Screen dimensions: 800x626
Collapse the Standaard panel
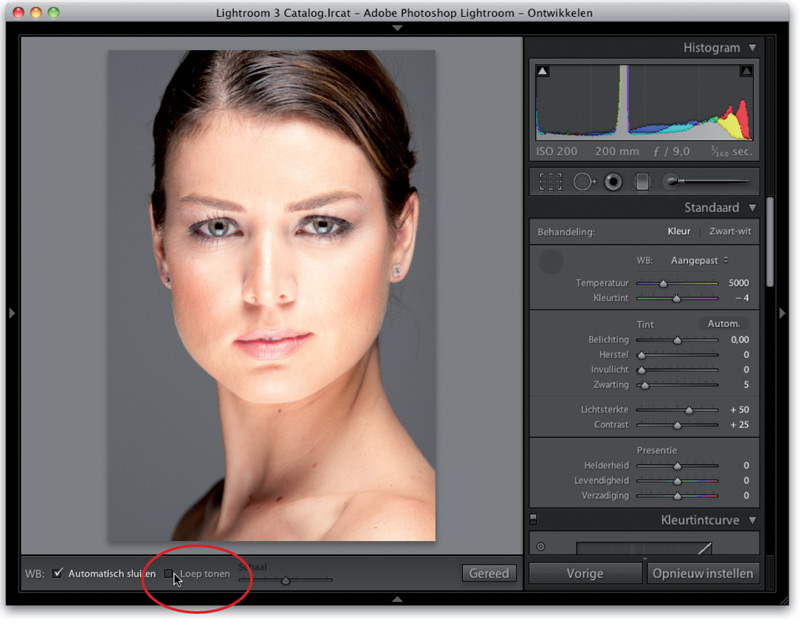(753, 208)
